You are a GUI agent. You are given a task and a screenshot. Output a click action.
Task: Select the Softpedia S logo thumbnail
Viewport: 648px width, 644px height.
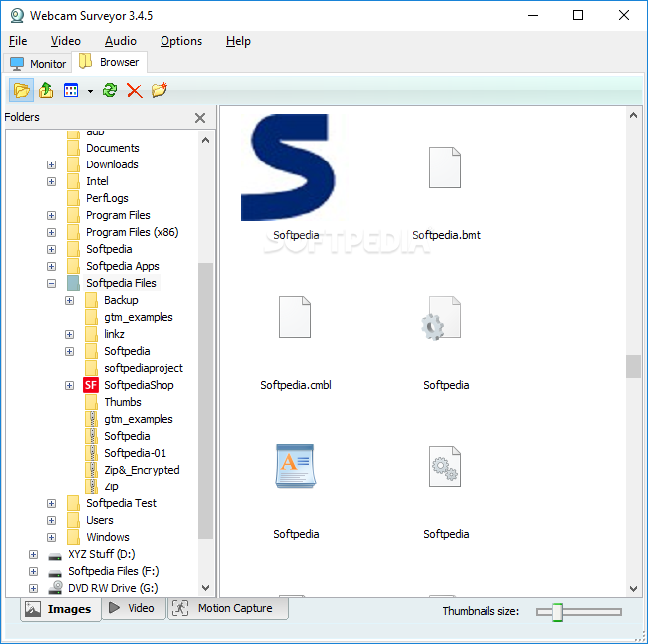point(288,167)
